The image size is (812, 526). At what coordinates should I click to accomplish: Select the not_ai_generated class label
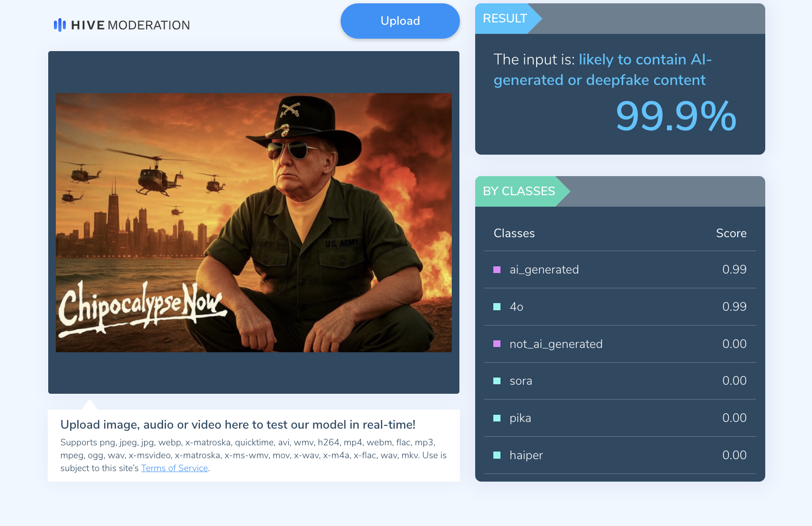[x=556, y=344]
